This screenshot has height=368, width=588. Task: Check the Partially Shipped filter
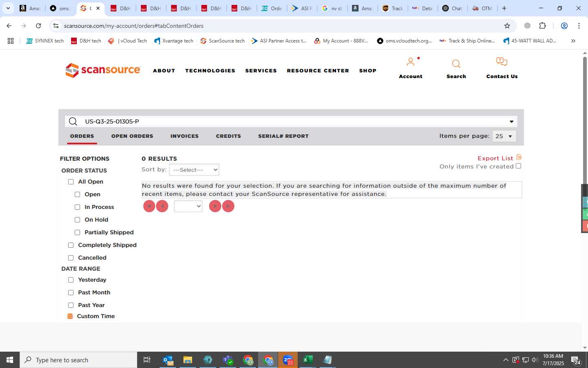(77, 233)
